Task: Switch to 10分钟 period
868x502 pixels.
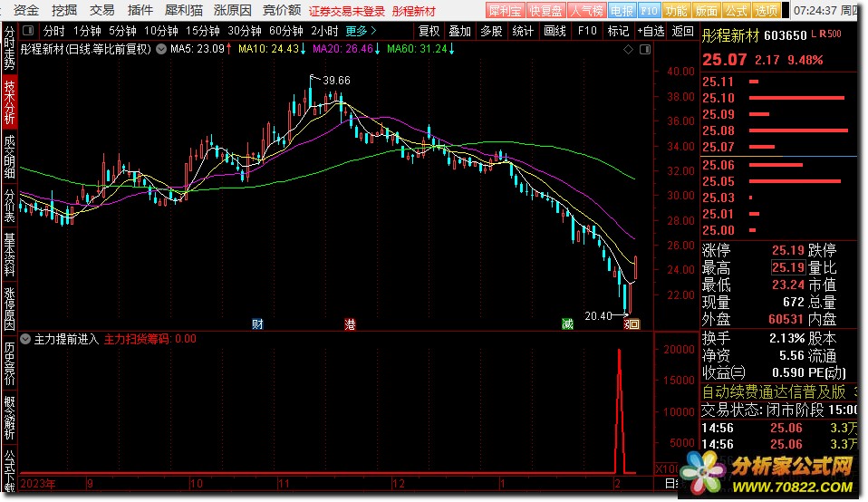Action: (161, 31)
